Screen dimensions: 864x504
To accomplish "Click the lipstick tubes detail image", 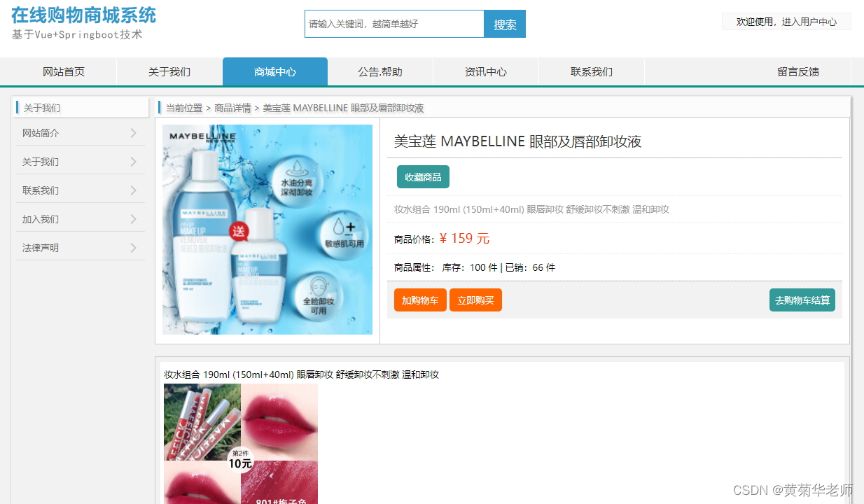I will pyautogui.click(x=202, y=422).
